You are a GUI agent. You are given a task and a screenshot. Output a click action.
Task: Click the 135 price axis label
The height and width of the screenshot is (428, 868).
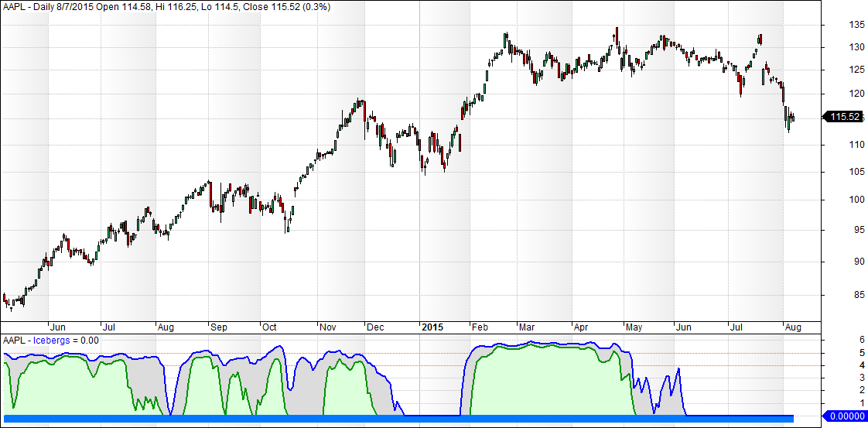tap(836, 25)
